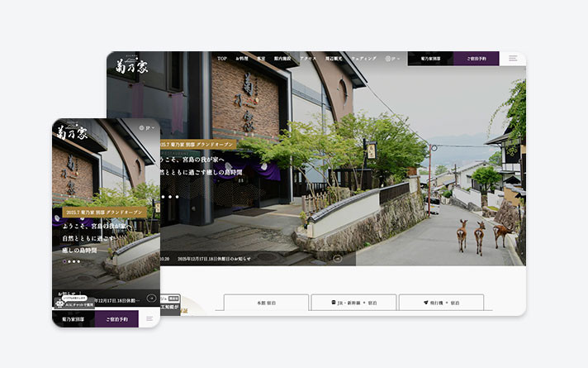Select the TOP menu item

tap(222, 59)
